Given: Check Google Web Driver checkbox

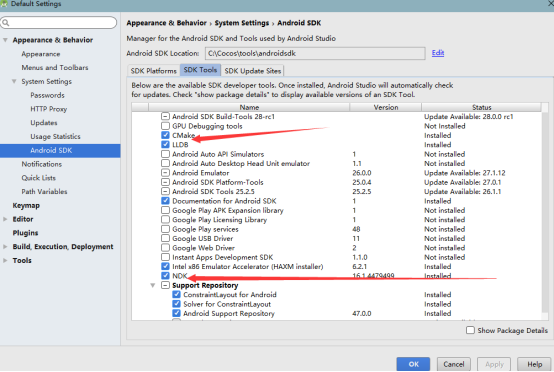Looking at the screenshot, I should 165,247.
